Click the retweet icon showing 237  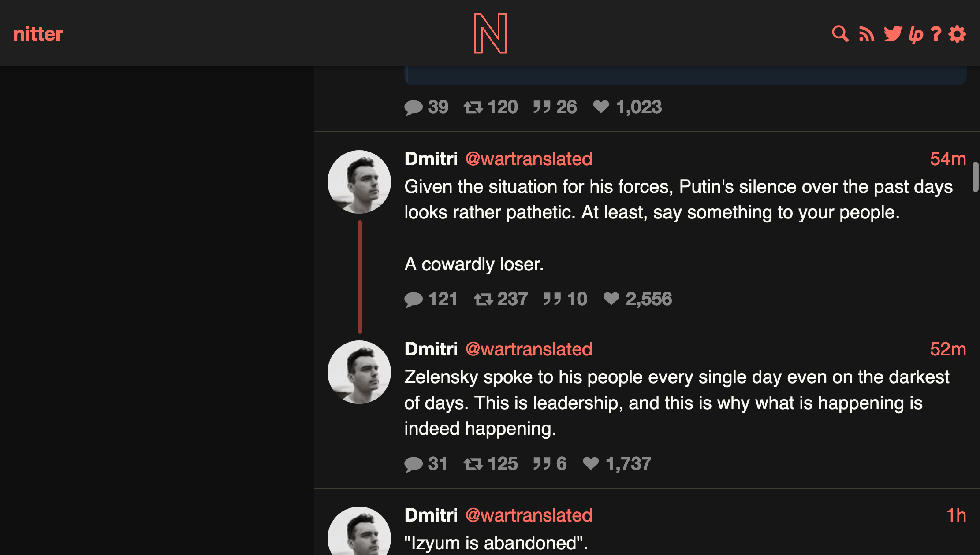click(x=483, y=300)
